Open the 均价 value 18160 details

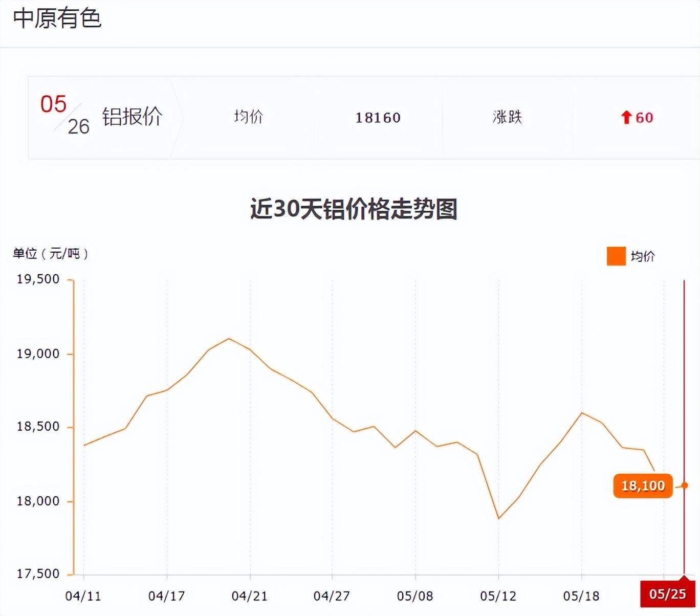tap(378, 118)
